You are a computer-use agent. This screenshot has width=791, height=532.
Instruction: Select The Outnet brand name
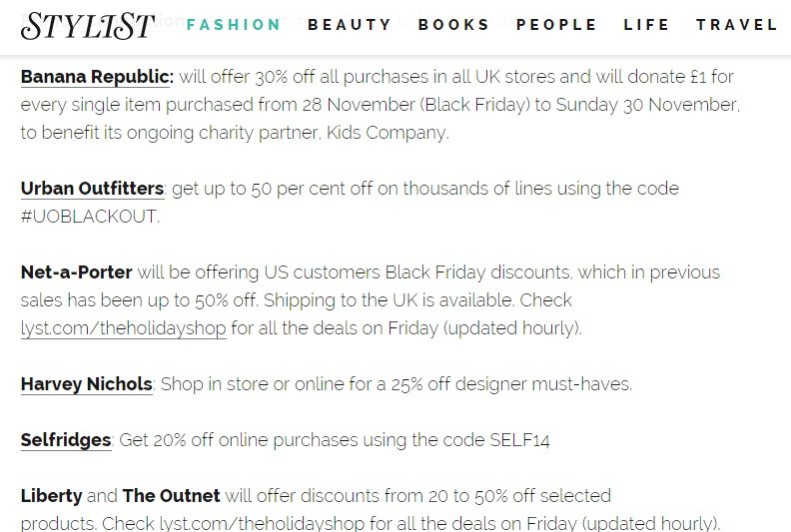pyautogui.click(x=171, y=496)
